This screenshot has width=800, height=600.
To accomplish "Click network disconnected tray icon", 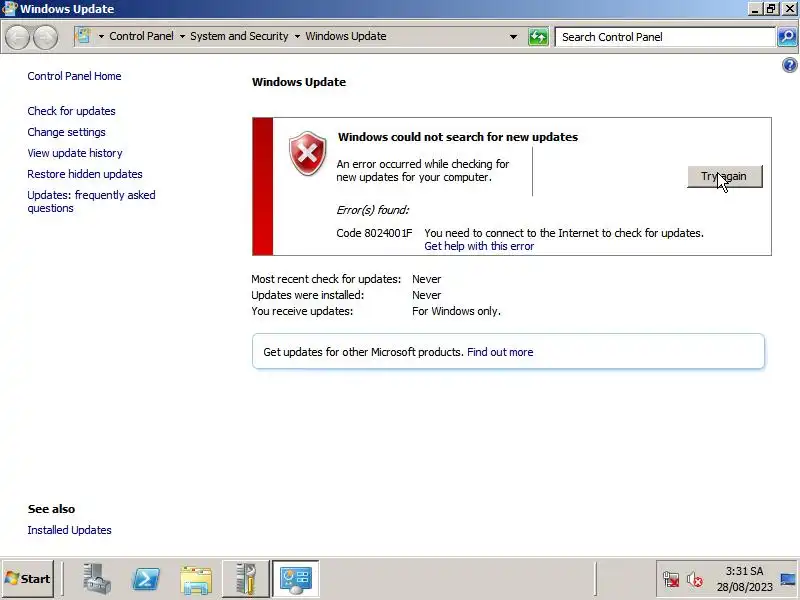I will click(671, 580).
